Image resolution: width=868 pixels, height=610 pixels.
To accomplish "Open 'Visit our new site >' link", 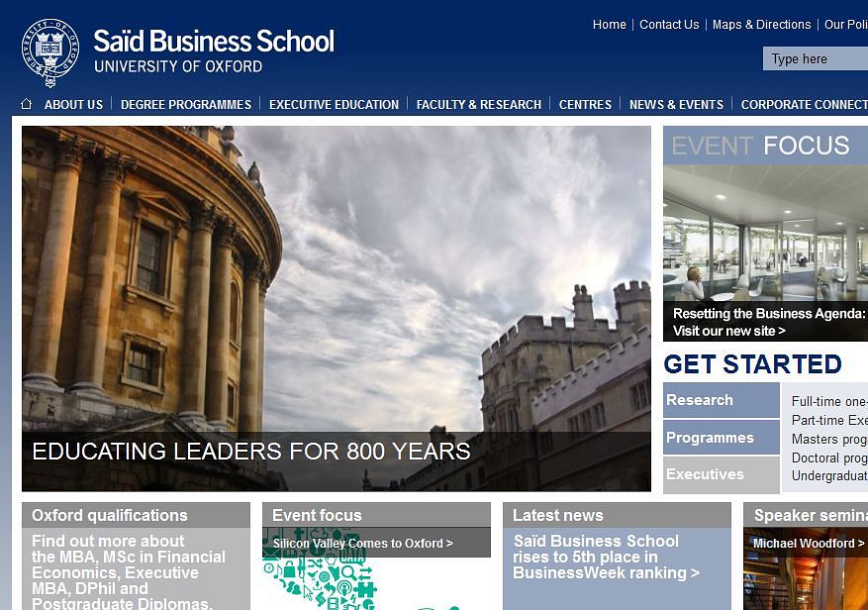I will click(x=729, y=331).
